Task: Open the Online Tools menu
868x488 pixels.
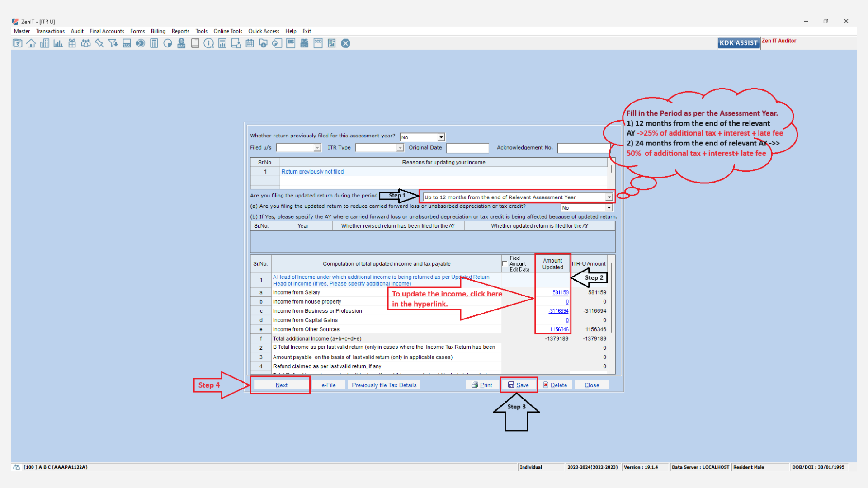Action: click(228, 31)
